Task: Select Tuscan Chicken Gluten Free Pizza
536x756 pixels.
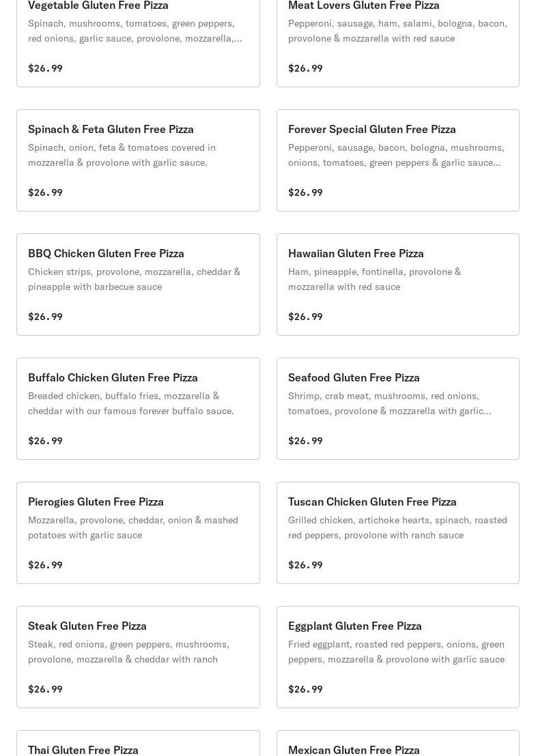Action: [372, 501]
